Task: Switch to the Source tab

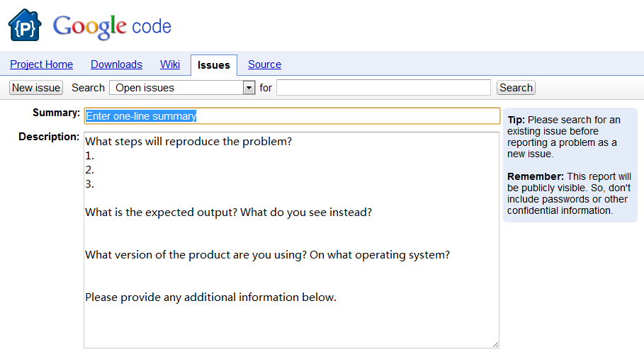Action: point(264,64)
